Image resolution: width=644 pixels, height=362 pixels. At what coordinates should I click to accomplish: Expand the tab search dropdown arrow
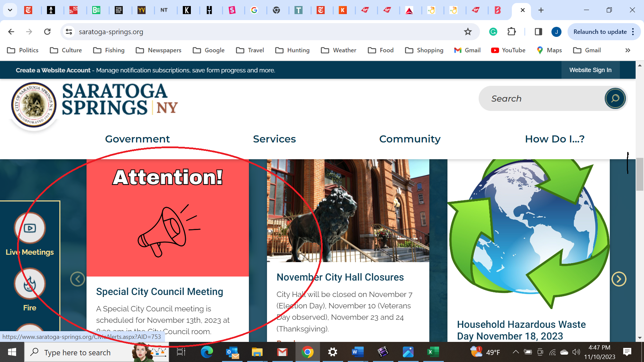[x=10, y=10]
